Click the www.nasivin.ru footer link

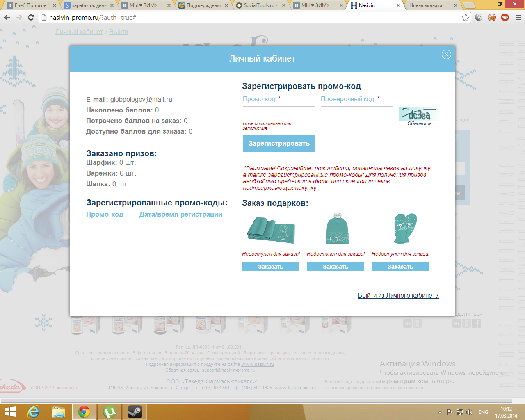pos(258,364)
